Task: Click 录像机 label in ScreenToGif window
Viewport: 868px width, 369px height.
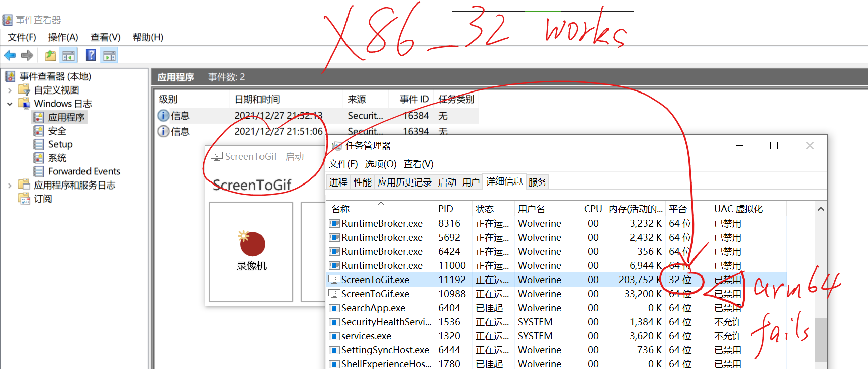Action: click(x=251, y=266)
